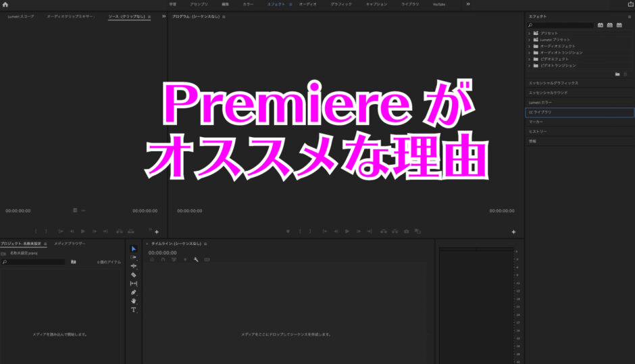
Task: Select the Track Select Forward tool
Action: coord(134,257)
